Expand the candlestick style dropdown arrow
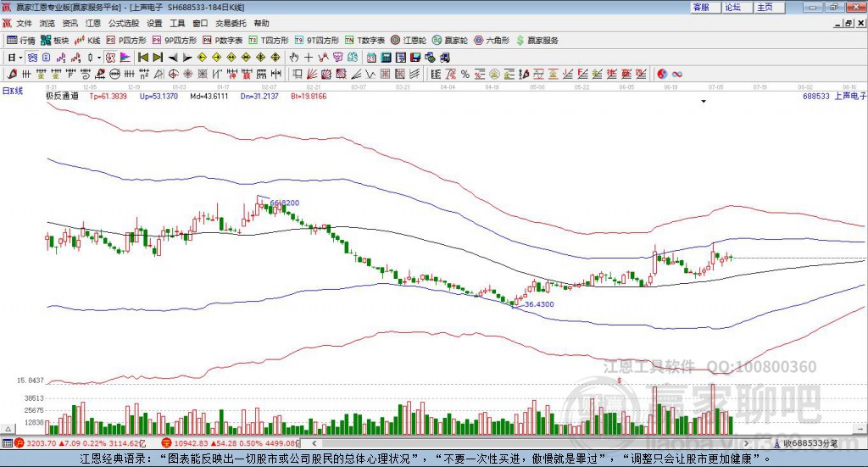The width and height of the screenshot is (868, 467). click(98, 58)
